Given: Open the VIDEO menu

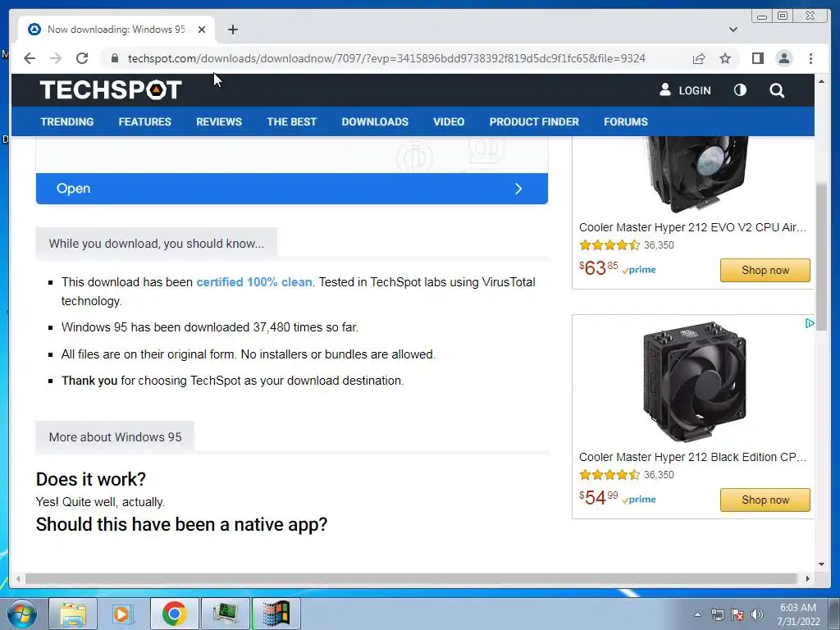Looking at the screenshot, I should tap(449, 121).
